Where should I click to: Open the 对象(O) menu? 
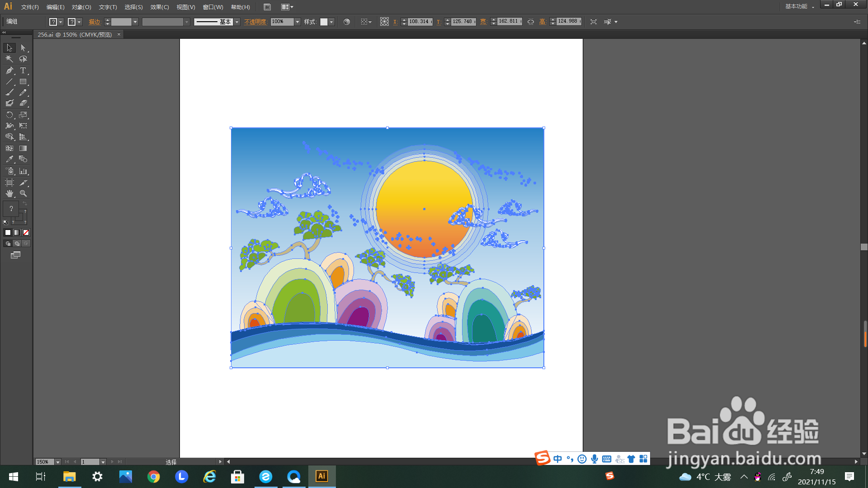[x=81, y=7]
